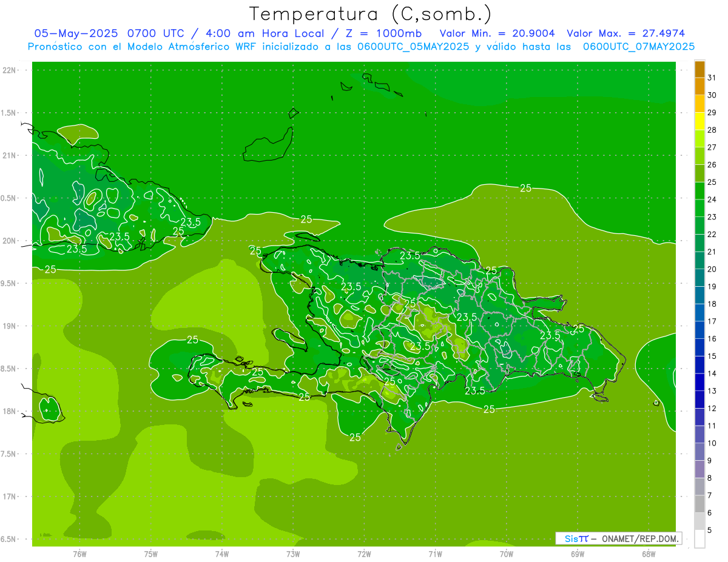The height and width of the screenshot is (562, 728).
Task: Click the white color bar segment below 5
Action: tap(699, 539)
